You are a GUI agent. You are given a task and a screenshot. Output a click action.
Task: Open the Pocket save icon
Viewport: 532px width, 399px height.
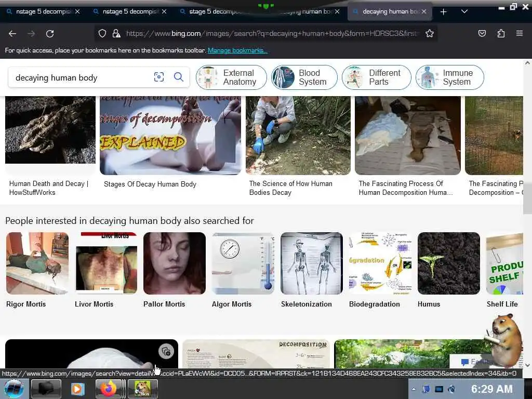(x=482, y=33)
